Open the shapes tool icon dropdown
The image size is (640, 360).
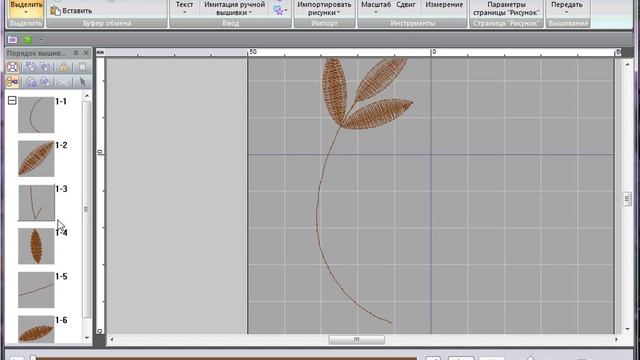280,10
